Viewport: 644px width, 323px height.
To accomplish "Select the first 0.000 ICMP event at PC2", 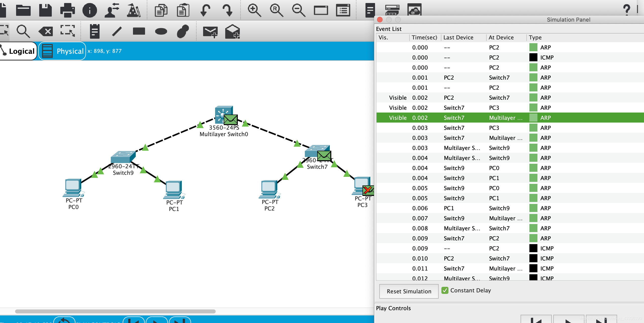I will [510, 58].
